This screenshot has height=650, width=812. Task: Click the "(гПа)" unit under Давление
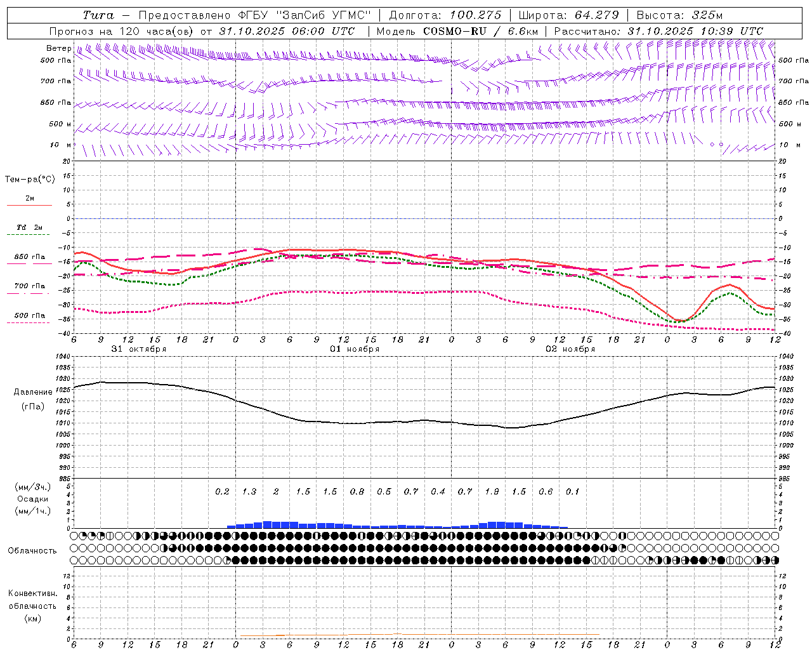(33, 407)
